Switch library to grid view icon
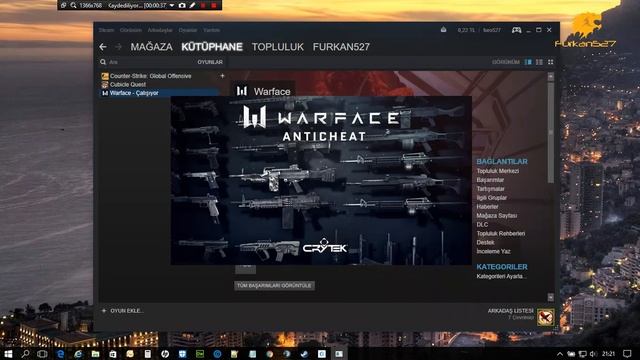This screenshot has width=640, height=360. [x=550, y=62]
